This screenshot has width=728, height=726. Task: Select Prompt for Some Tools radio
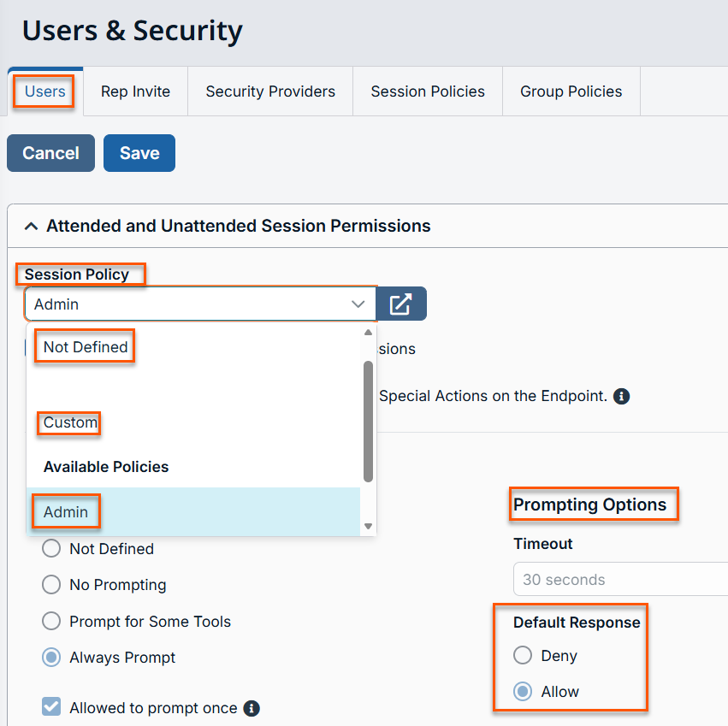[x=51, y=621]
